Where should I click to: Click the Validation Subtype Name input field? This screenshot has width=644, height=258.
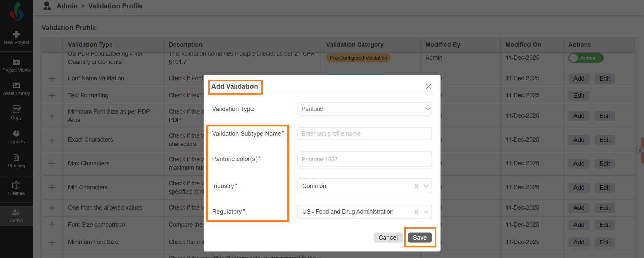pos(365,134)
